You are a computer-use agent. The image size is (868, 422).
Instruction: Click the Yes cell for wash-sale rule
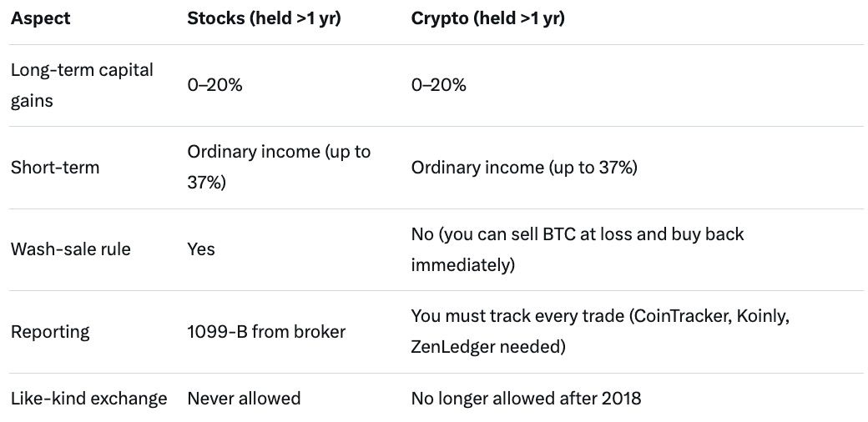(x=200, y=249)
